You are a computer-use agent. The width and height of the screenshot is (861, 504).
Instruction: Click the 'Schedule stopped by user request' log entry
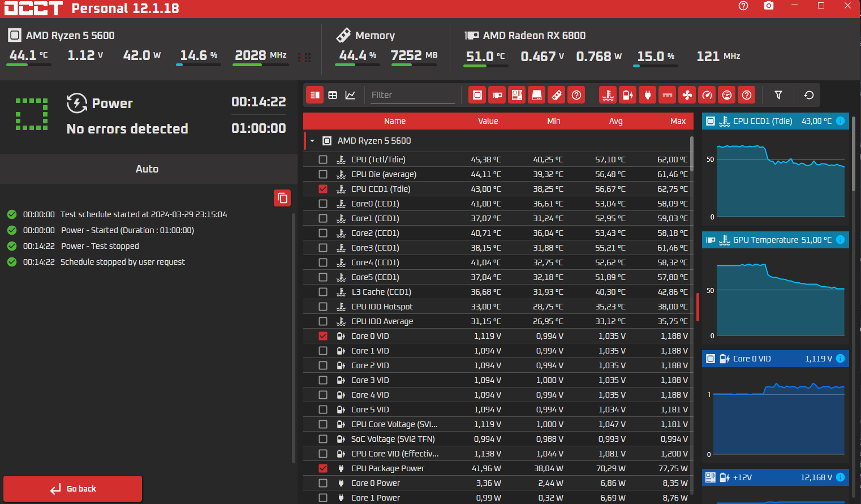(x=123, y=262)
